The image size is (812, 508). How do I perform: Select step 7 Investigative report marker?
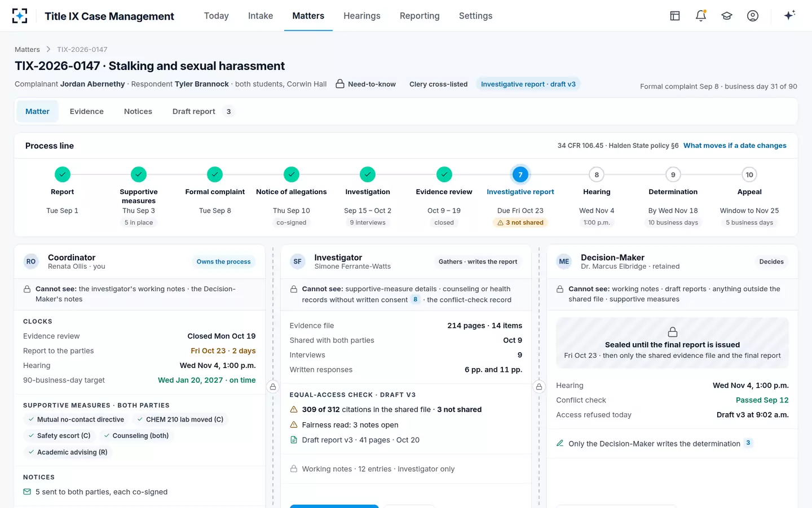coord(520,174)
